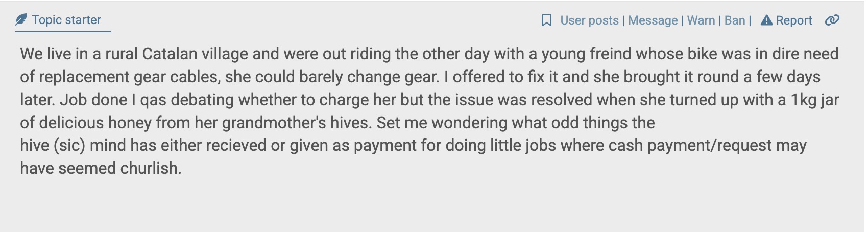Open the User posts link
Viewport: 868px width, 232px height.
pyautogui.click(x=589, y=20)
